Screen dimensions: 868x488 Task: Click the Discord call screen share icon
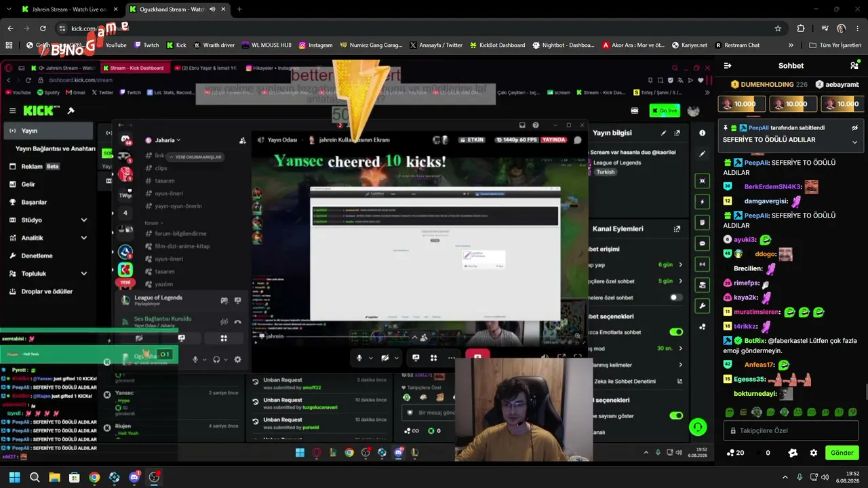[416, 358]
